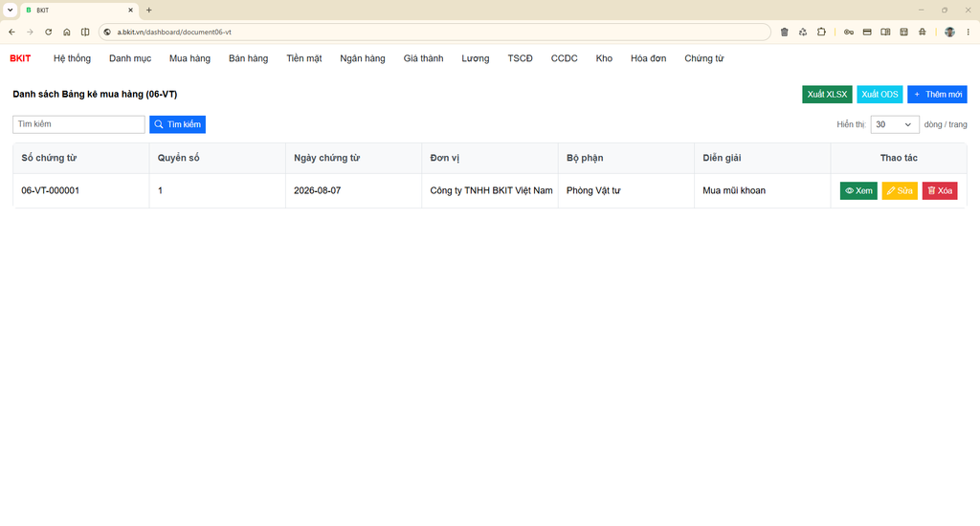980x526 pixels.
Task: Click the payment card icon in toolbar
Action: (x=867, y=32)
